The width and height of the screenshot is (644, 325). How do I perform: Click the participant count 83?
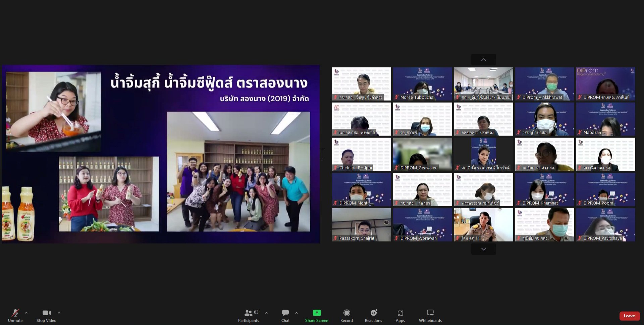pos(256,312)
